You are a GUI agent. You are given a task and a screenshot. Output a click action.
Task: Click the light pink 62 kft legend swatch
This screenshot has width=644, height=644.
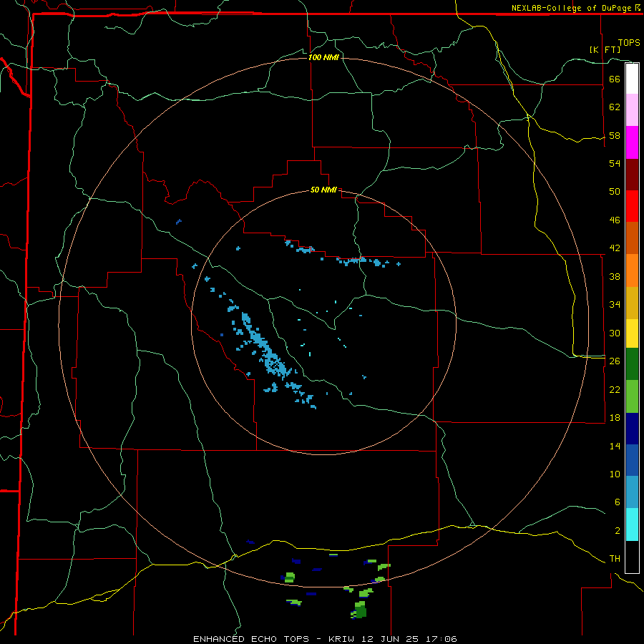click(x=632, y=110)
